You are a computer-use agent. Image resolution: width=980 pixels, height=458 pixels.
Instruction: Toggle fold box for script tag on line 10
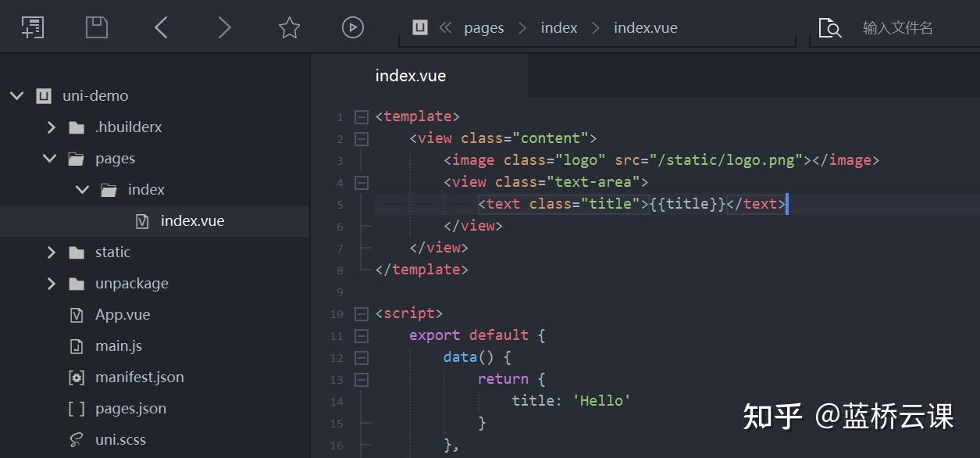tap(361, 314)
